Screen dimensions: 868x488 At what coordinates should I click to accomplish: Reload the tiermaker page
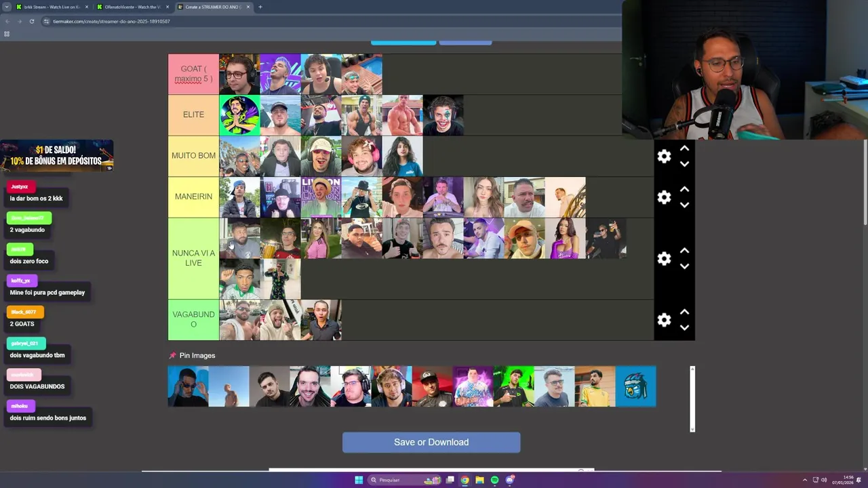(31, 21)
